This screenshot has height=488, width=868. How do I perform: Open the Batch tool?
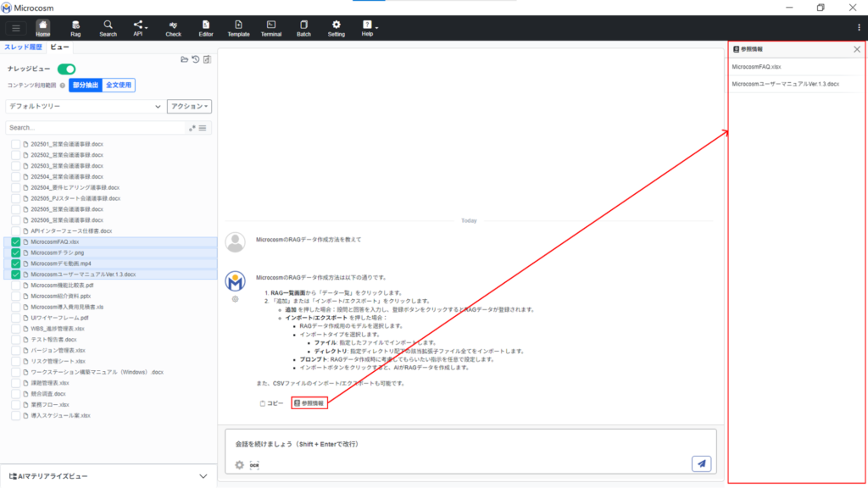click(304, 28)
